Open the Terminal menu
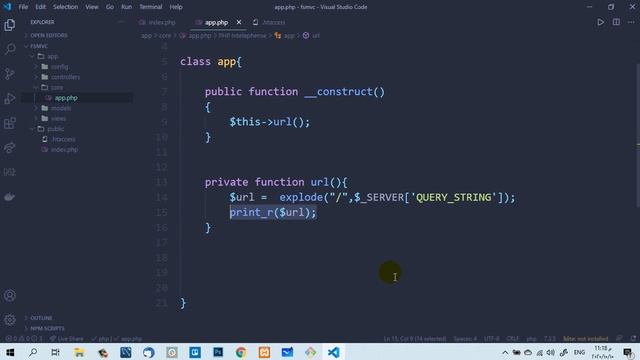The height and width of the screenshot is (360, 640). click(x=151, y=7)
